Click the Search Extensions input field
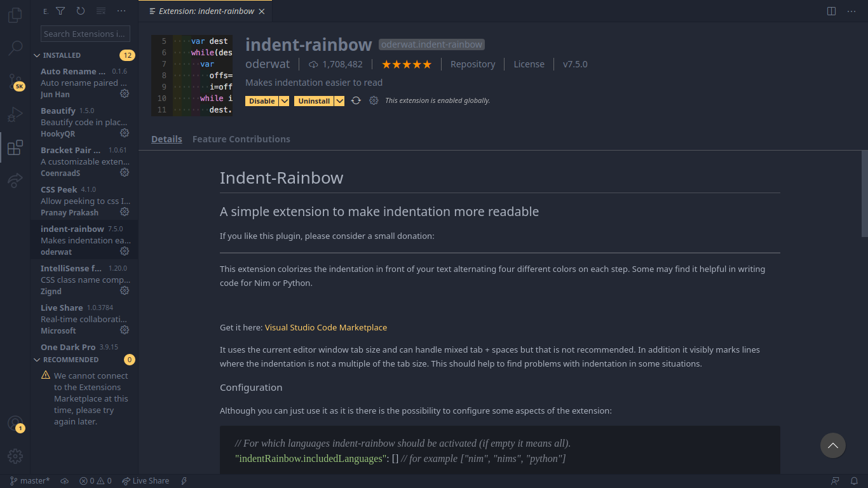This screenshot has height=488, width=868. pyautogui.click(x=85, y=34)
